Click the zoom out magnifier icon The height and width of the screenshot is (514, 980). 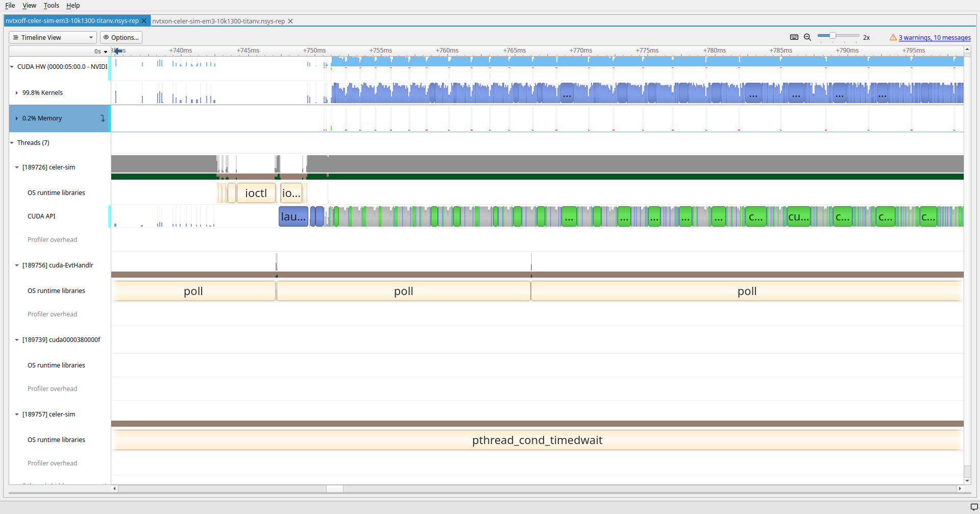coord(807,37)
